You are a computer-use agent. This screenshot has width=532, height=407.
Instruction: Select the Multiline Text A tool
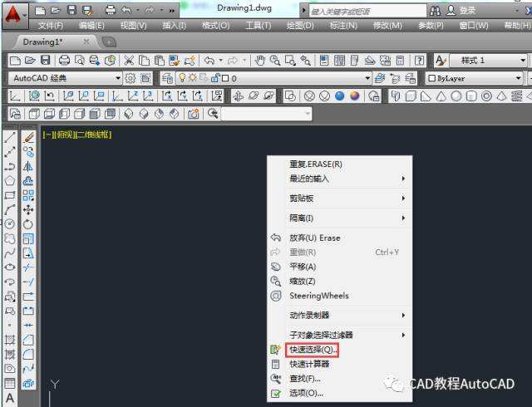[x=10, y=398]
